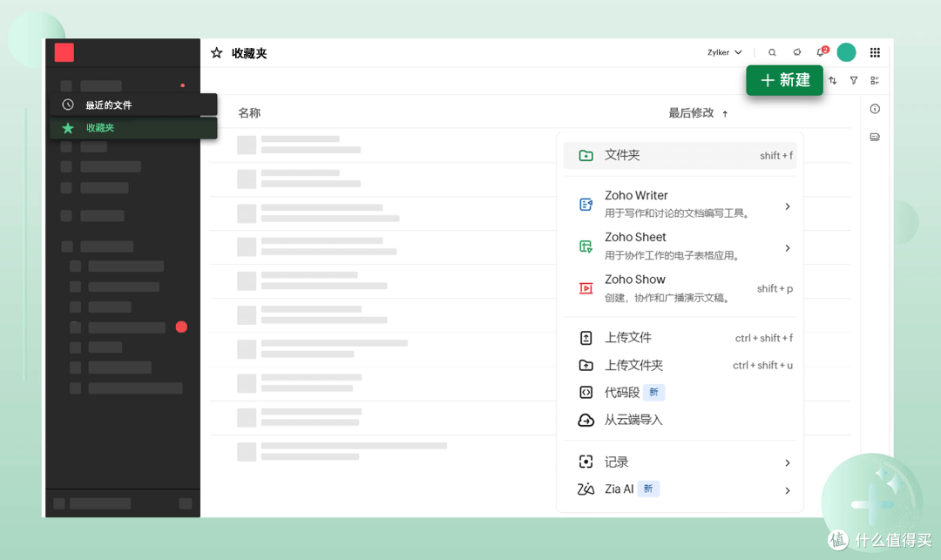Open 最近的文件 in sidebar
Viewport: 941px width, 560px height.
(133, 105)
